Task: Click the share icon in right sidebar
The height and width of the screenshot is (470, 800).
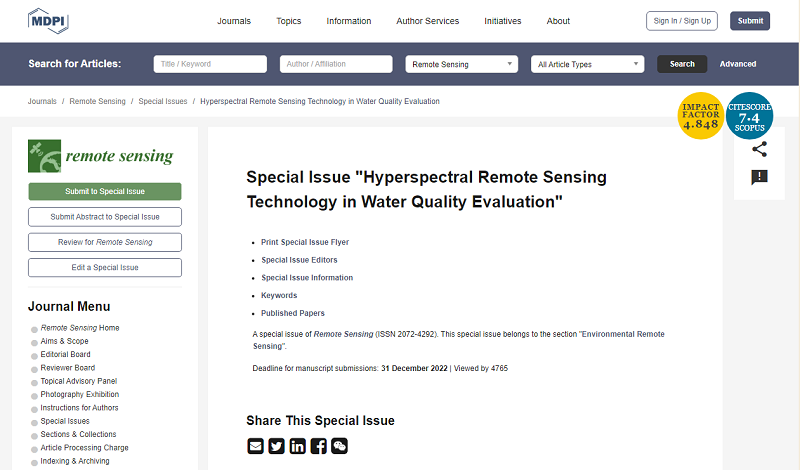Action: (x=759, y=149)
